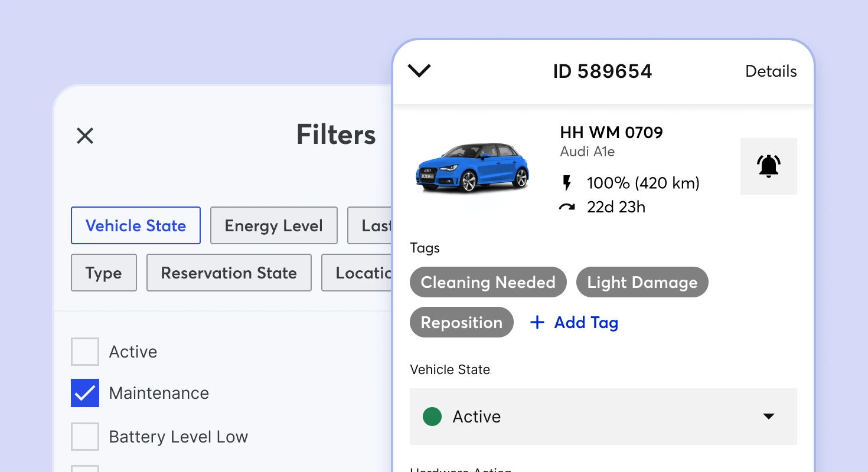This screenshot has width=868, height=472.
Task: Click the dropdown arrow on the Active selector
Action: pos(768,417)
